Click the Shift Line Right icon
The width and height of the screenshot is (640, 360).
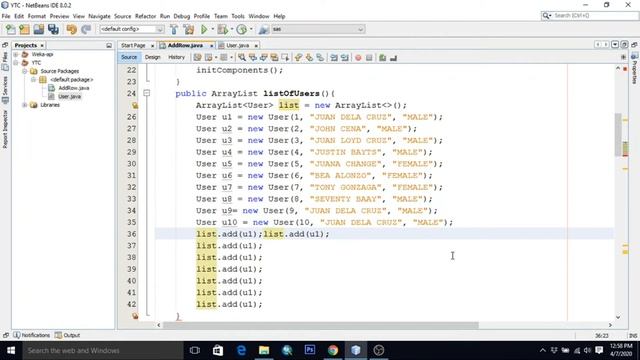click(345, 58)
